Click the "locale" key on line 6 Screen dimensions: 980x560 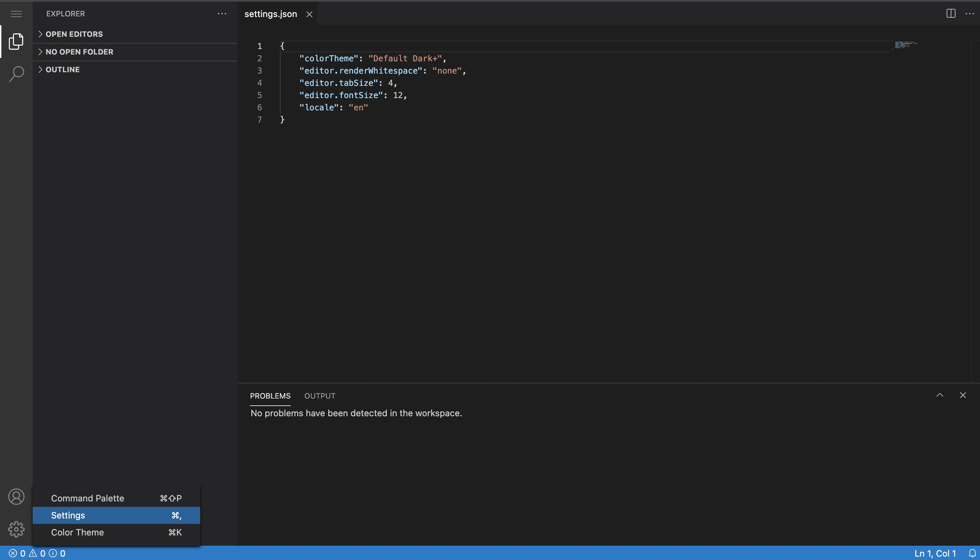click(x=319, y=107)
